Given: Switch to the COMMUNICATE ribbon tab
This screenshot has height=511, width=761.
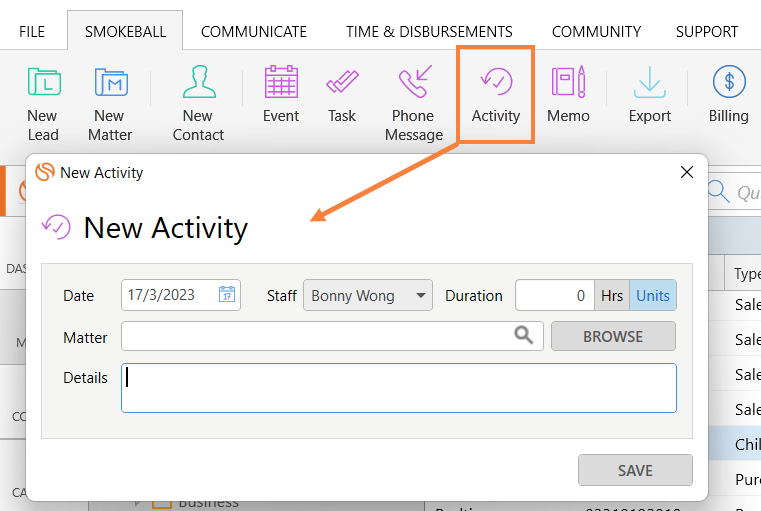Looking at the screenshot, I should pyautogui.click(x=254, y=32).
